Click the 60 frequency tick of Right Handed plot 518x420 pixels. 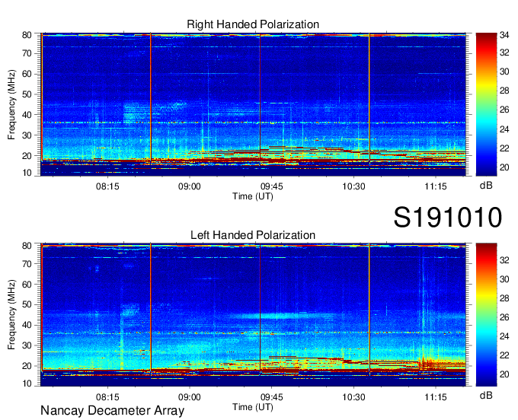[x=27, y=74]
